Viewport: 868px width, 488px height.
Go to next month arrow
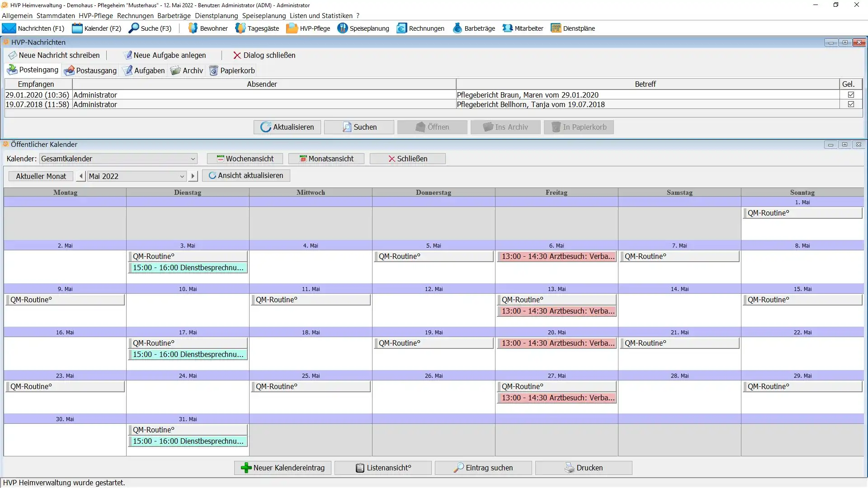193,177
